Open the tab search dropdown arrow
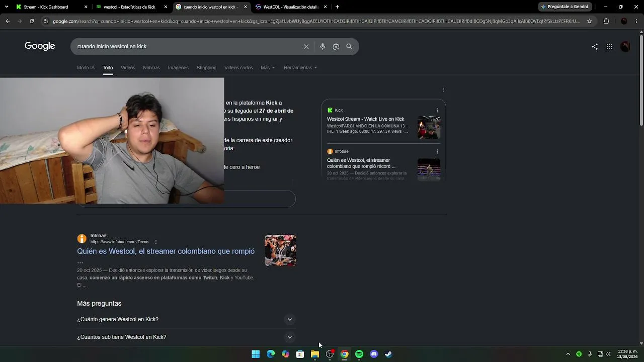Viewport: 644px width, 362px height. 7,7
